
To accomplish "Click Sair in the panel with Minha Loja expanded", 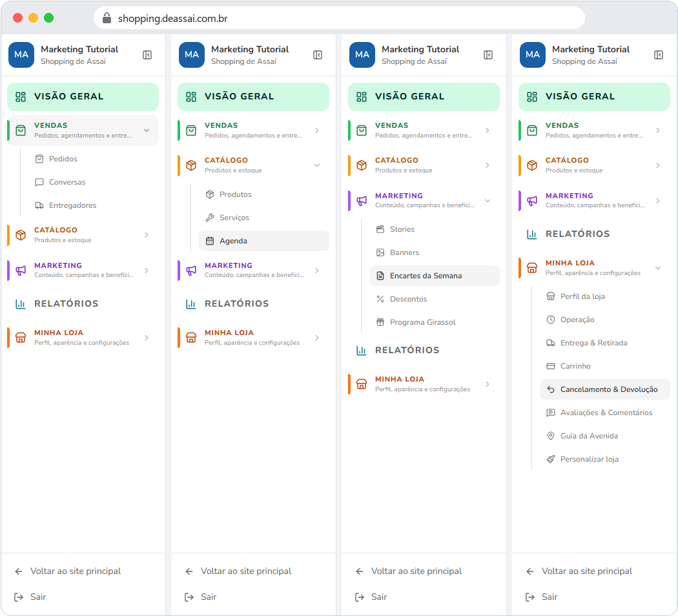I will coord(541,597).
